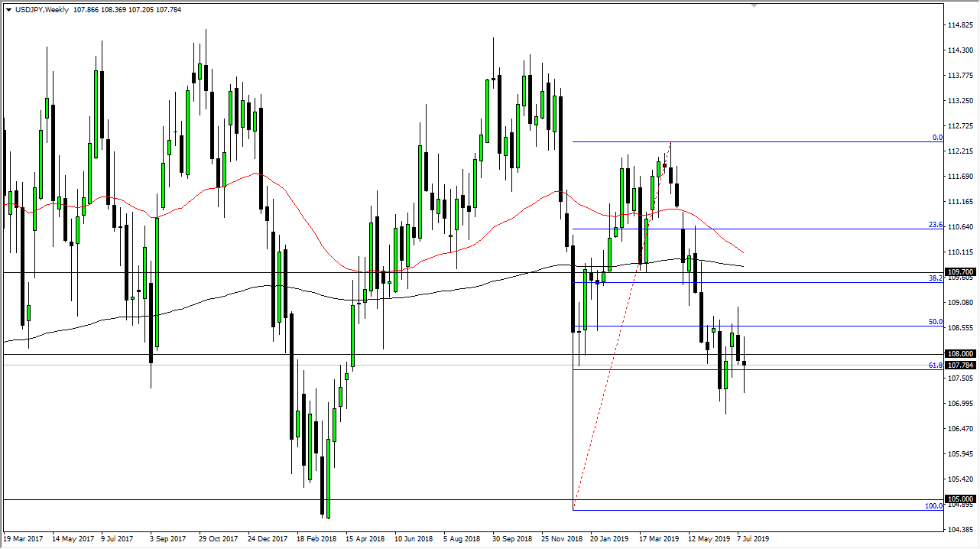Click the 113.775 price scale value

coord(962,76)
